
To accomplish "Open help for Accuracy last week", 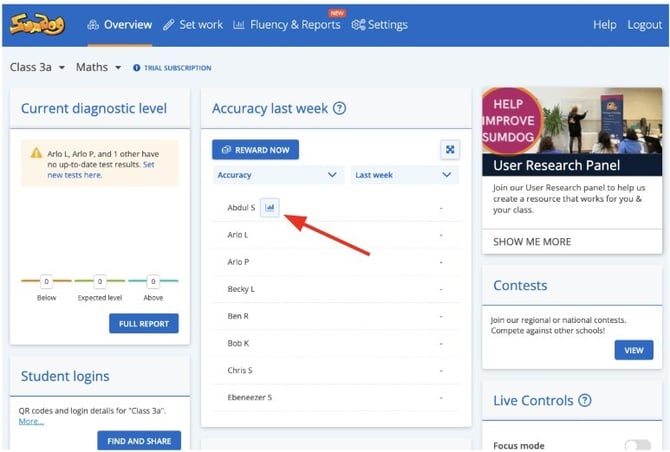I will (x=339, y=109).
